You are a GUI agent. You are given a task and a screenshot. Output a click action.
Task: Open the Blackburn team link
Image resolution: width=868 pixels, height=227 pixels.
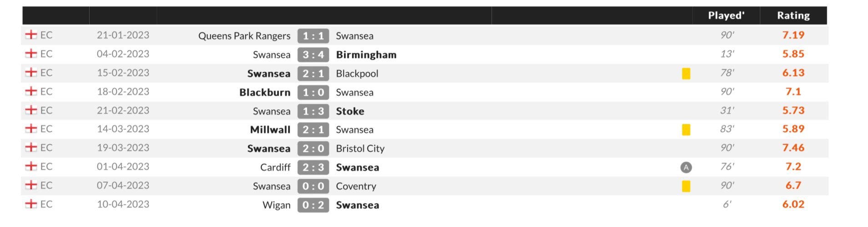(265, 92)
